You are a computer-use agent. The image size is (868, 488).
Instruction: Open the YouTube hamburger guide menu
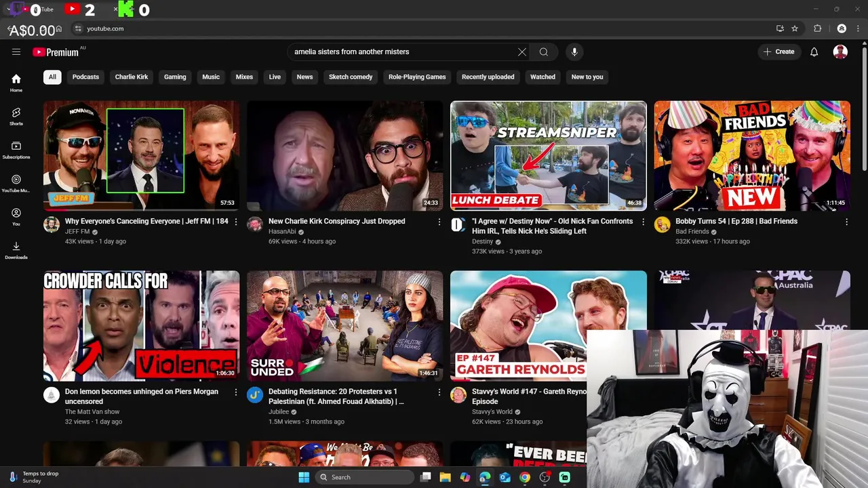pyautogui.click(x=16, y=52)
